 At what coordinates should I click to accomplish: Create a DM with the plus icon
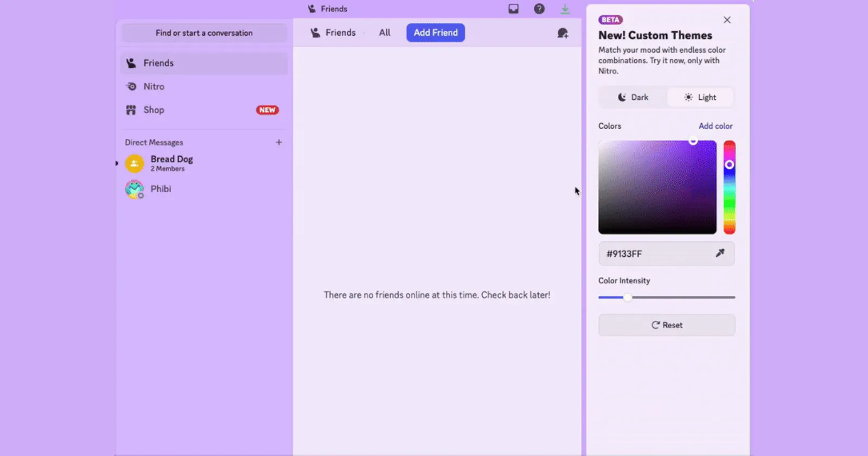[279, 142]
